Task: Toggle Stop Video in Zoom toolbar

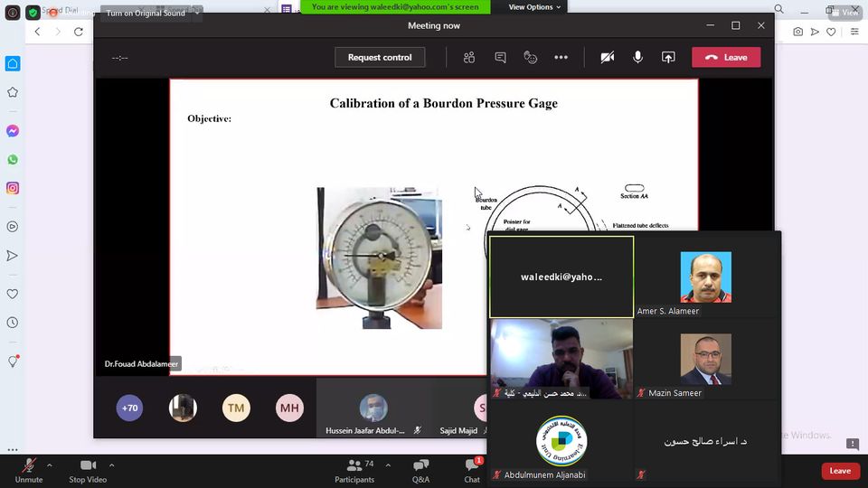Action: [88, 468]
